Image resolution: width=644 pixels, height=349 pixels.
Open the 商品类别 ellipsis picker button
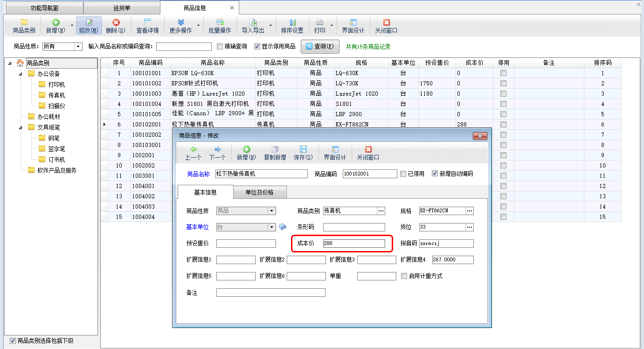(381, 211)
